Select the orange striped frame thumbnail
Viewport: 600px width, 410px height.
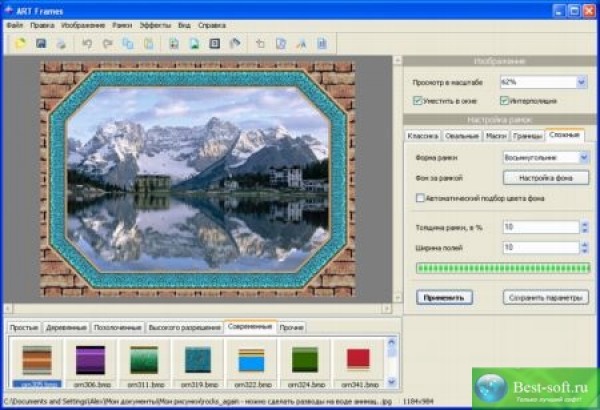tap(37, 360)
